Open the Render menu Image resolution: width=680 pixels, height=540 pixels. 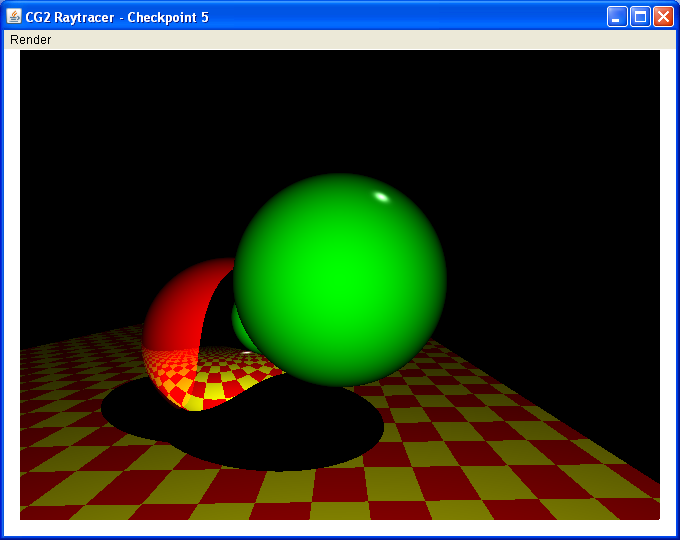(30, 40)
